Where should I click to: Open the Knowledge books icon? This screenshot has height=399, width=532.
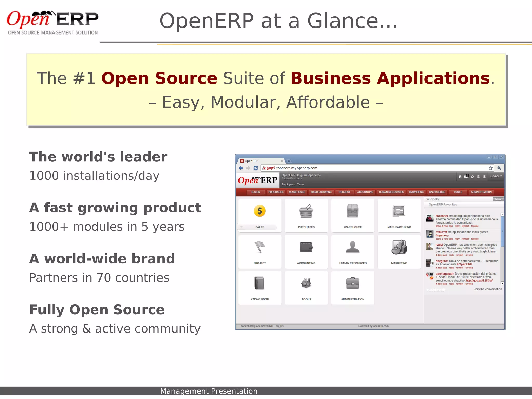click(260, 283)
